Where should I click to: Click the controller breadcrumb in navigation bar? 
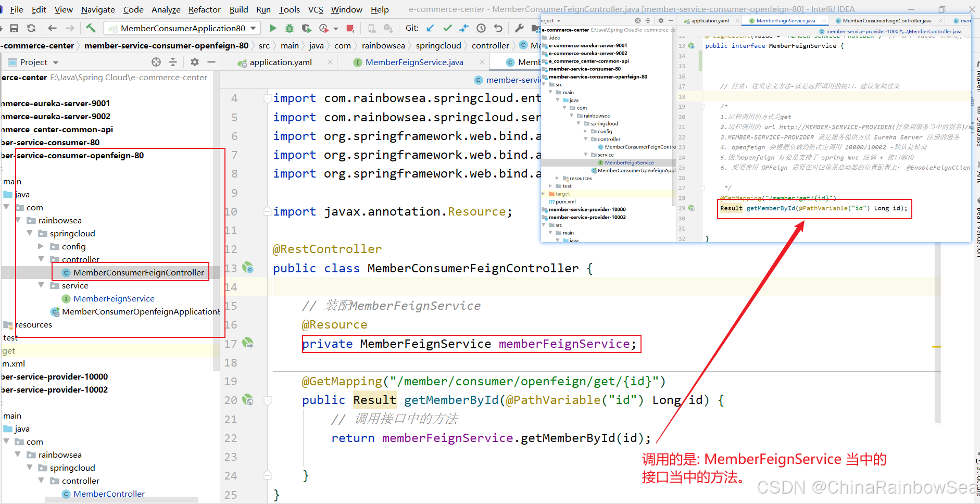pos(490,46)
